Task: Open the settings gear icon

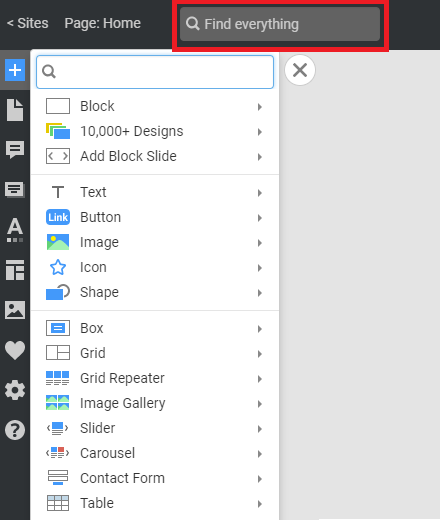Action: coord(15,390)
